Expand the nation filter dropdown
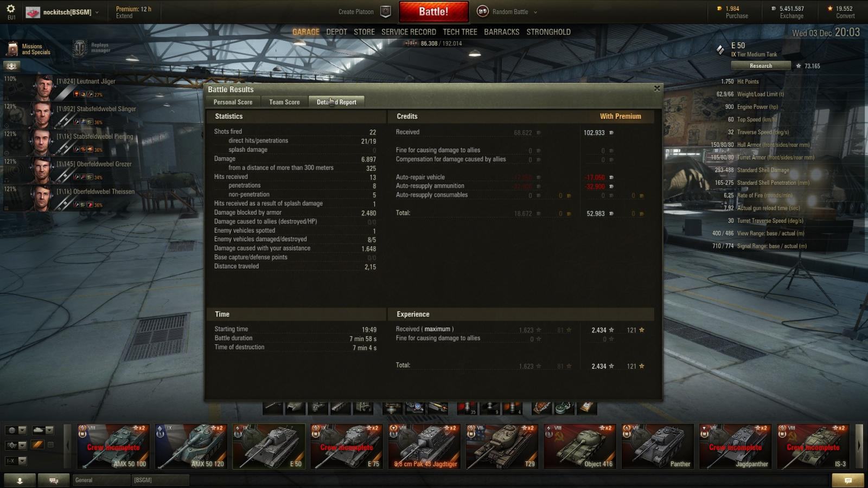Image resolution: width=868 pixels, height=488 pixels. (16, 430)
